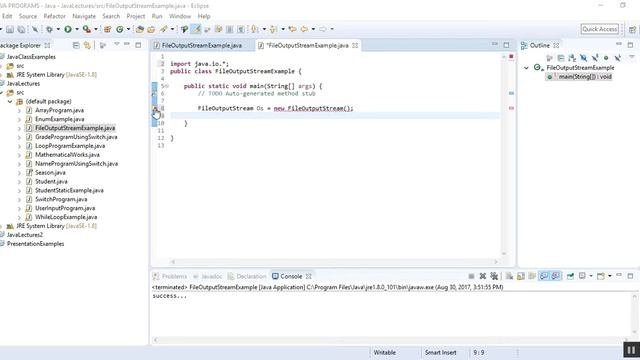Open the Refactor menu

click(x=54, y=16)
